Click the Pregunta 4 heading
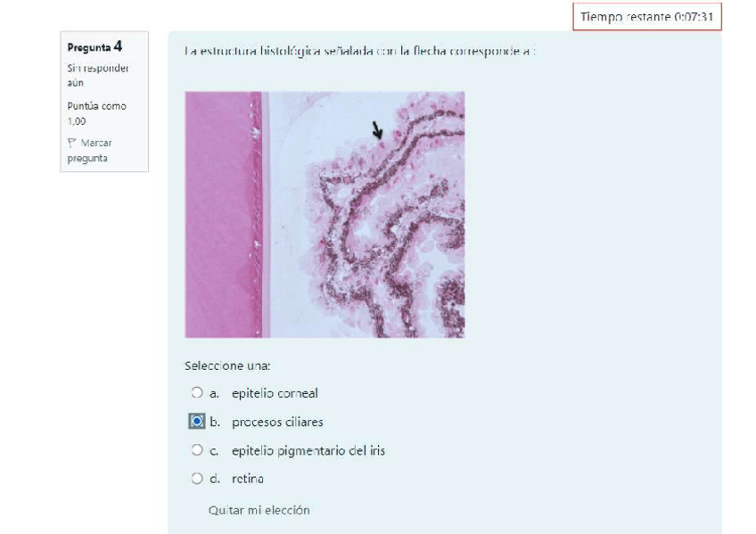Viewport: 756px width, 534px height. coord(95,46)
